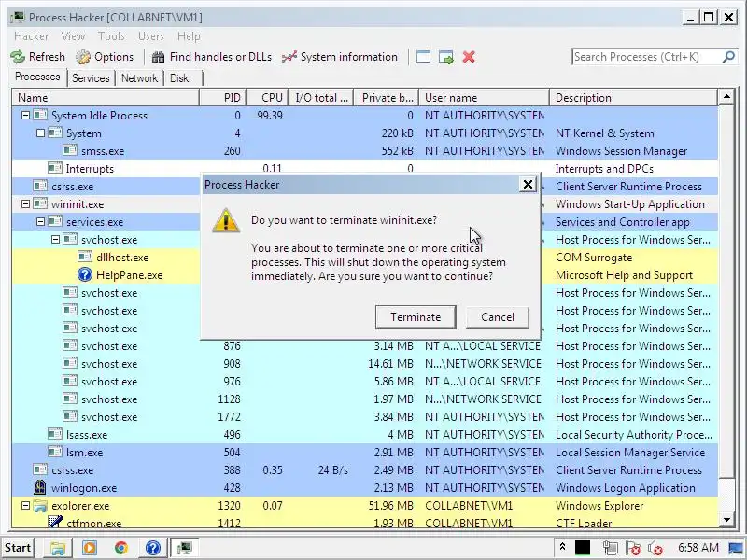Select the smss.exe process row
Screen dimensions: 747x560
365,151
